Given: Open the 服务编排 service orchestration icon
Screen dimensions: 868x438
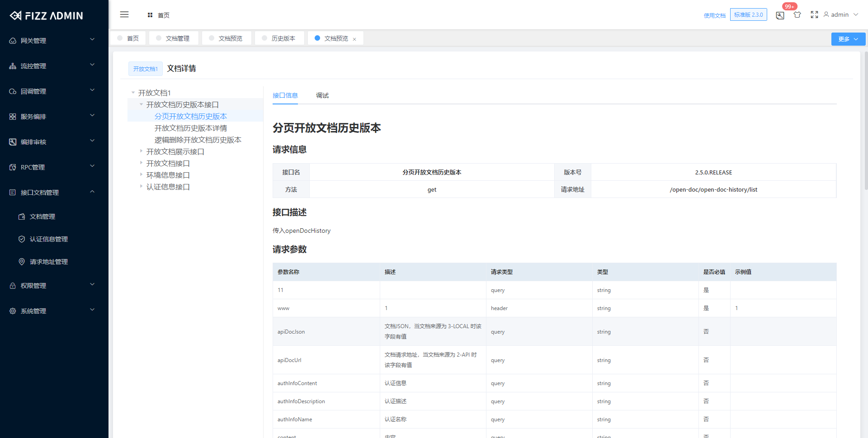Looking at the screenshot, I should [x=13, y=116].
